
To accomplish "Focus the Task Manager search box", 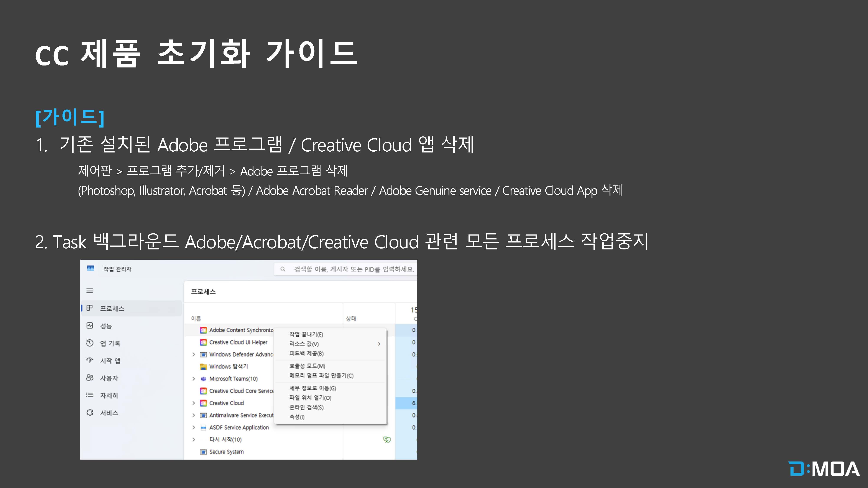I will (346, 269).
